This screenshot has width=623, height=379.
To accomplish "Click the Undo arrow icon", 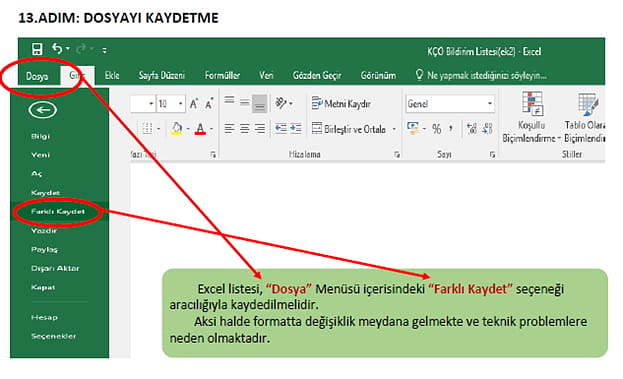I will tap(57, 49).
